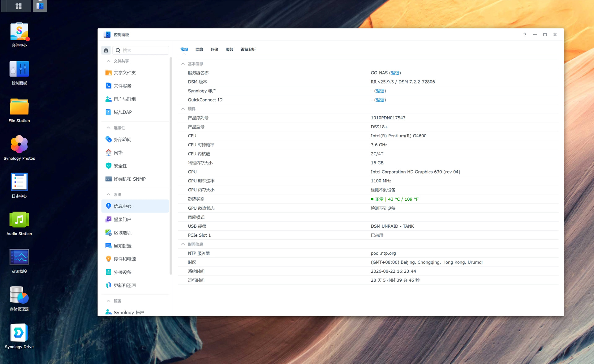Image resolution: width=594 pixels, height=364 pixels.
Task: Select the system time 2026-08-22 16:23:44
Action: pos(393,271)
